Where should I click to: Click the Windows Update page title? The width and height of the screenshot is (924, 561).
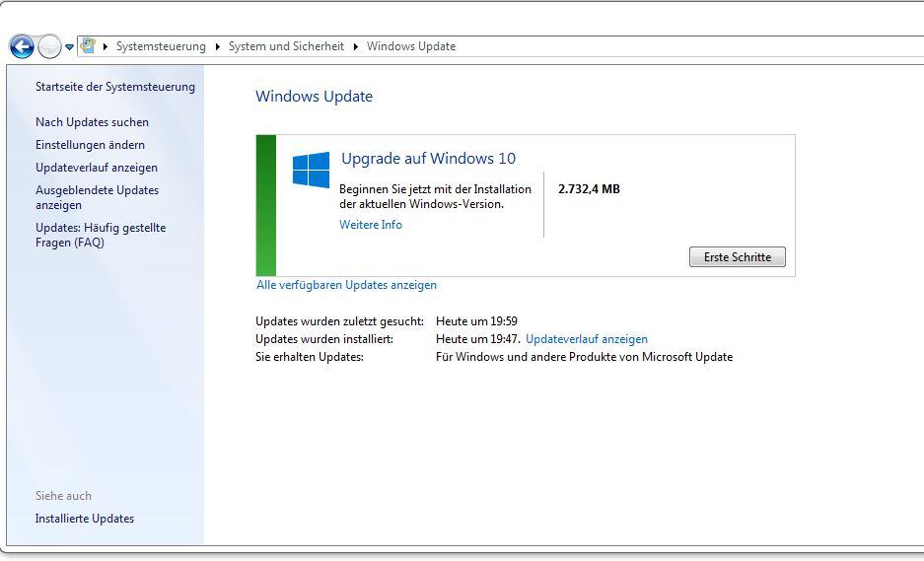315,96
